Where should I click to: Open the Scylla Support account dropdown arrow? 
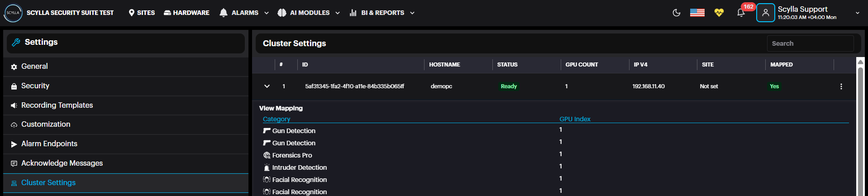click(857, 13)
